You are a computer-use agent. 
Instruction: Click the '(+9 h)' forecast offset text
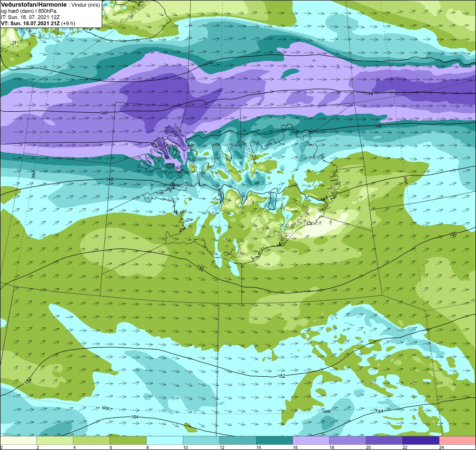68,23
